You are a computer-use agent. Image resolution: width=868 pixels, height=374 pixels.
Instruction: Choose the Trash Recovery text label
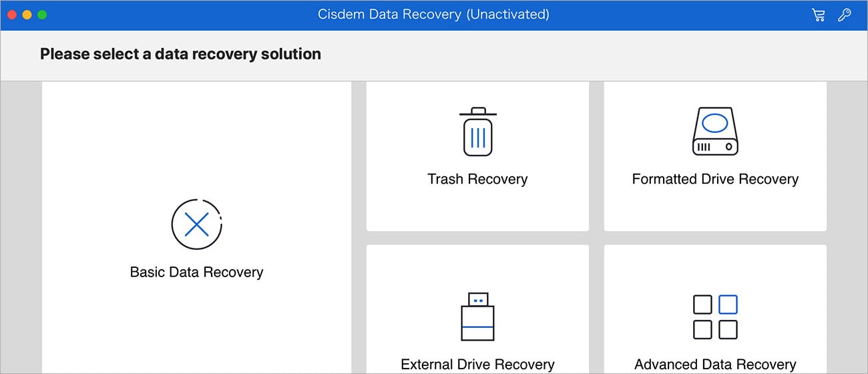coord(477,179)
